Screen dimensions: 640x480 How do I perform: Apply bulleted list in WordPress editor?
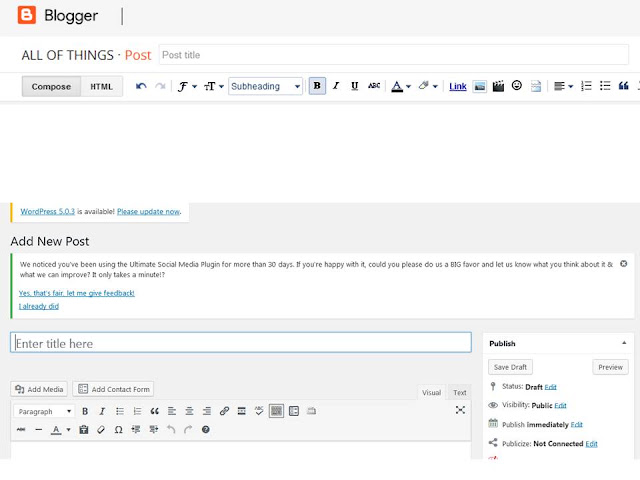pos(120,411)
